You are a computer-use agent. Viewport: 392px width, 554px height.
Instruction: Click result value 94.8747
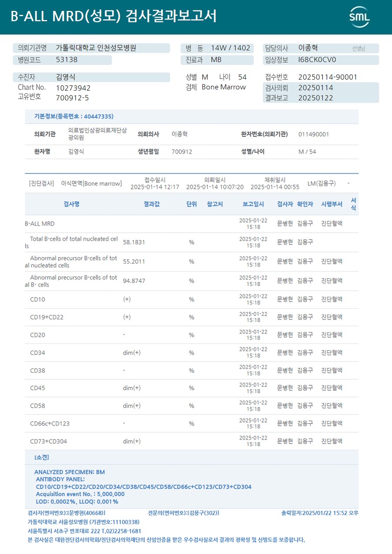pyautogui.click(x=134, y=281)
